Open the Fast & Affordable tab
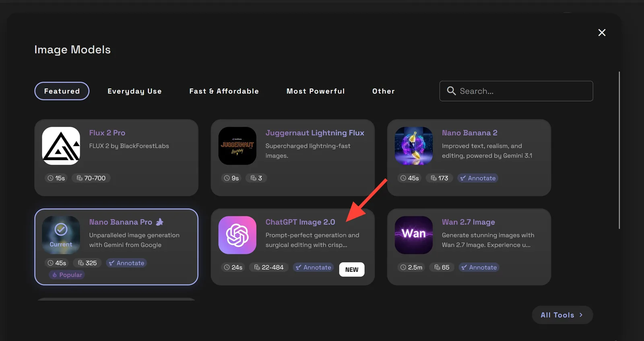Viewport: 644px width, 341px height. (224, 91)
